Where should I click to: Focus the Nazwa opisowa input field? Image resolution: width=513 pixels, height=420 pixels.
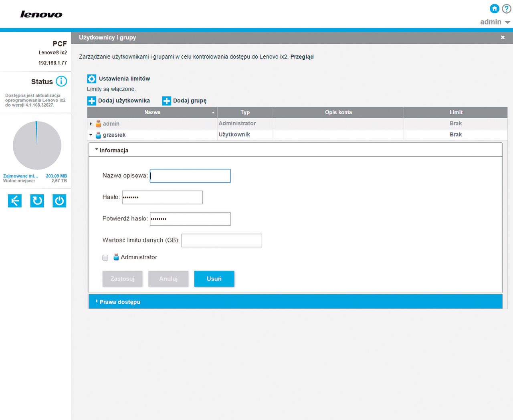click(x=190, y=176)
